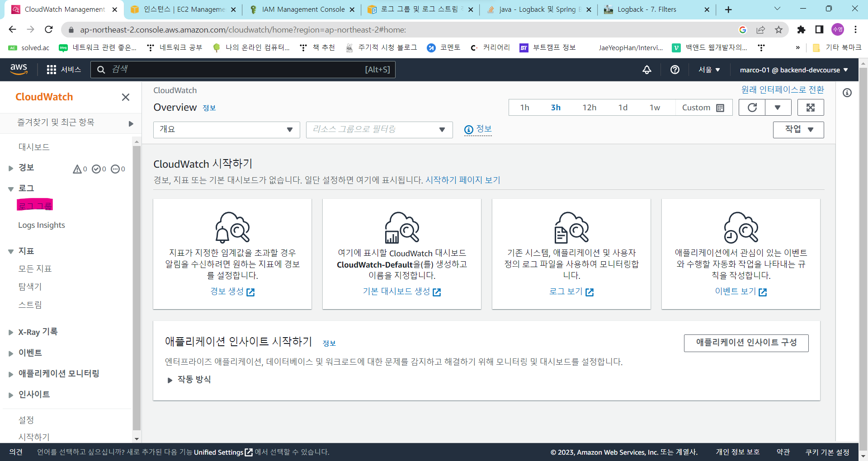Open the AWS home logo
868x461 pixels.
[x=19, y=69]
